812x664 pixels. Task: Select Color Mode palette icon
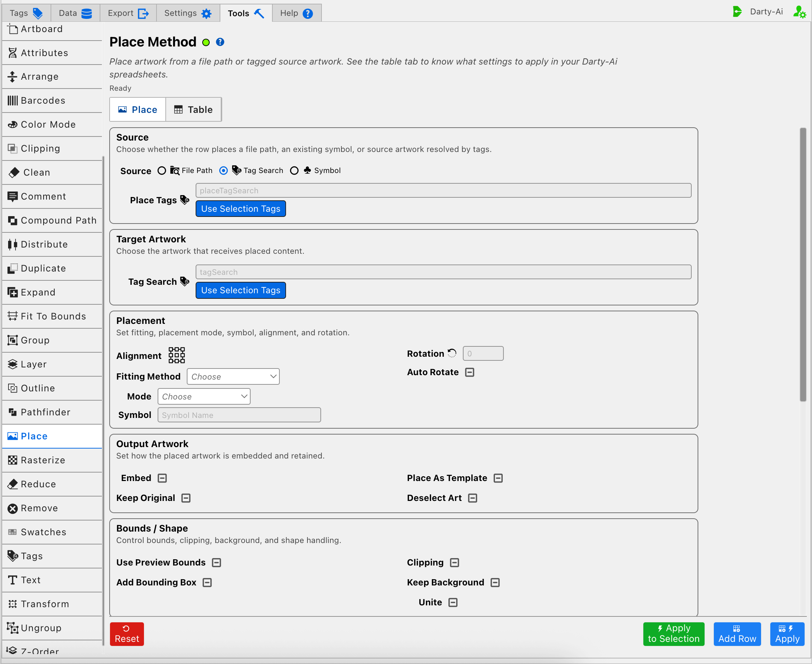pos(13,124)
